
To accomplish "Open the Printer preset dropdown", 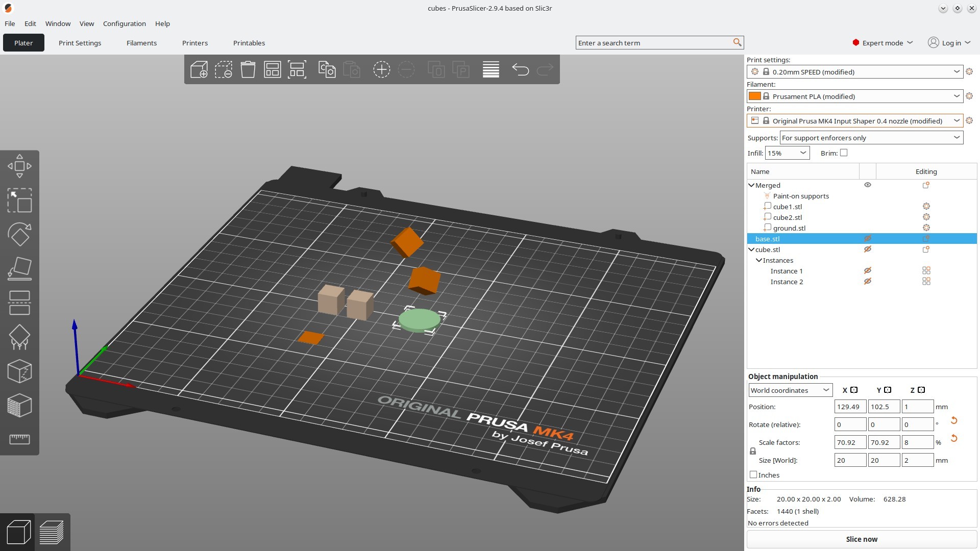I will coord(855,121).
